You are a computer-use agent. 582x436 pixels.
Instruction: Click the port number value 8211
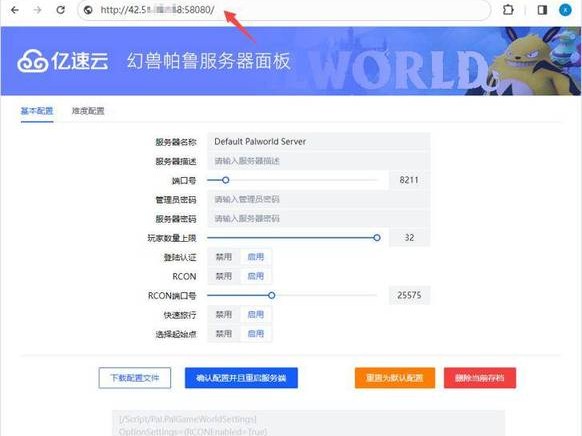pos(409,180)
